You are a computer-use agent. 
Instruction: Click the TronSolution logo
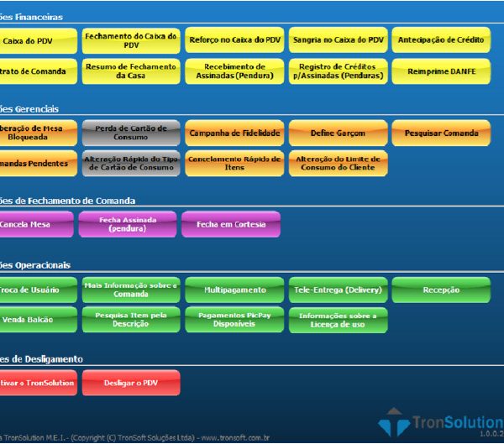(438, 421)
